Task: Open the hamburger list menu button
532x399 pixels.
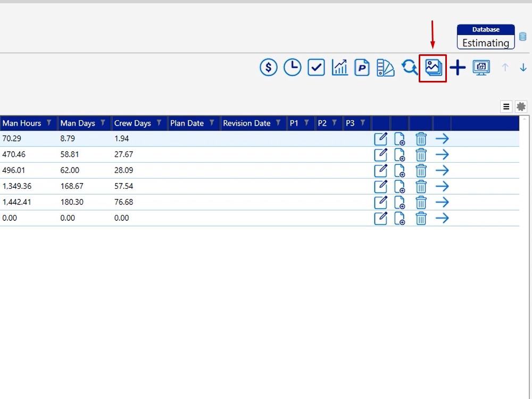Action: [506, 107]
